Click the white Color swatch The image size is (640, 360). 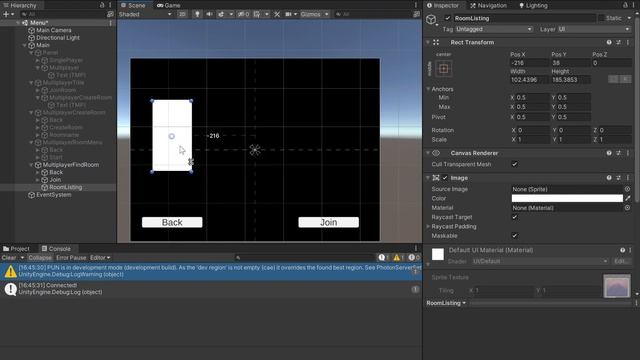(567, 198)
